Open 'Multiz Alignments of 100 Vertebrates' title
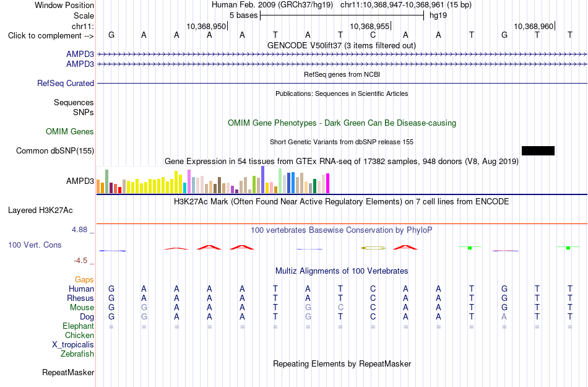The width and height of the screenshot is (588, 387). (x=341, y=271)
